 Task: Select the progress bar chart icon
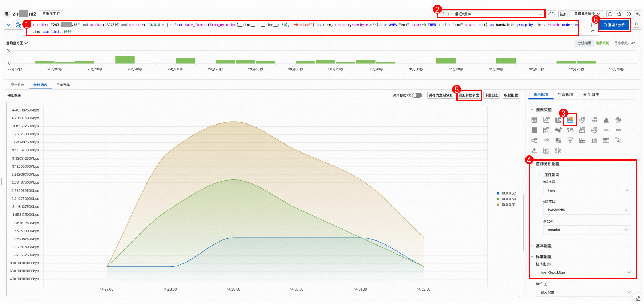(x=606, y=130)
